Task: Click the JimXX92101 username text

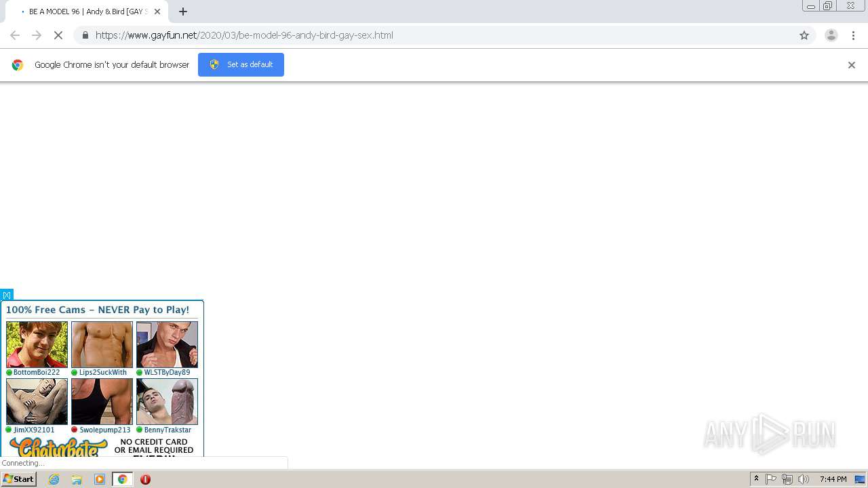Action: (x=34, y=430)
